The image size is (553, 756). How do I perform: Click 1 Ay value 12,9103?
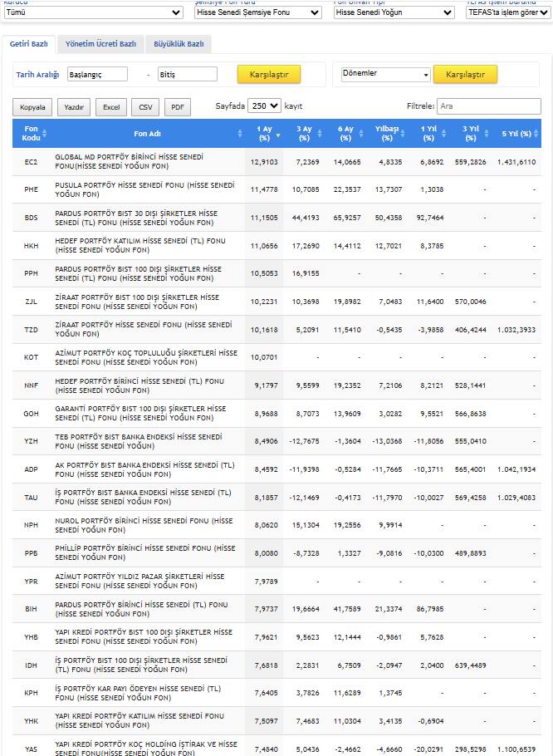[x=264, y=162]
